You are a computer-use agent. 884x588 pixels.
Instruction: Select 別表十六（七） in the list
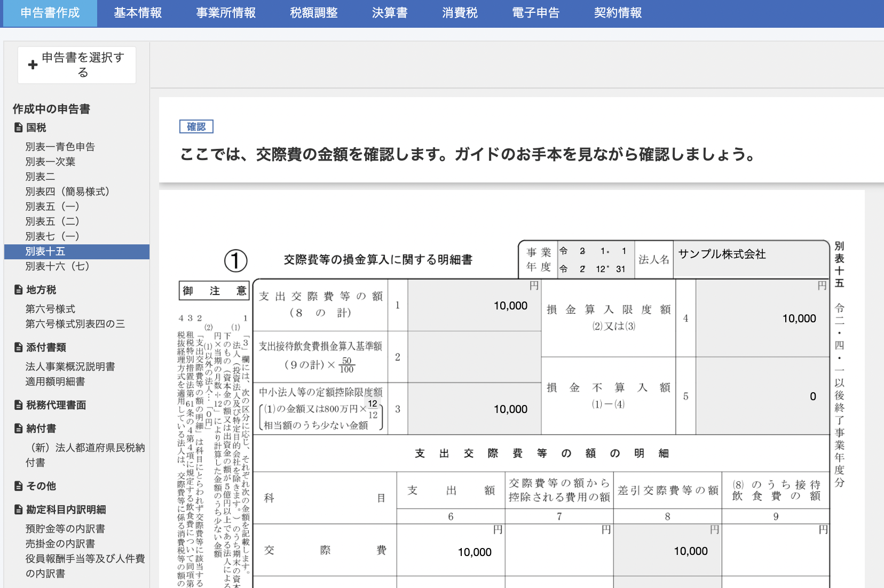point(57,266)
